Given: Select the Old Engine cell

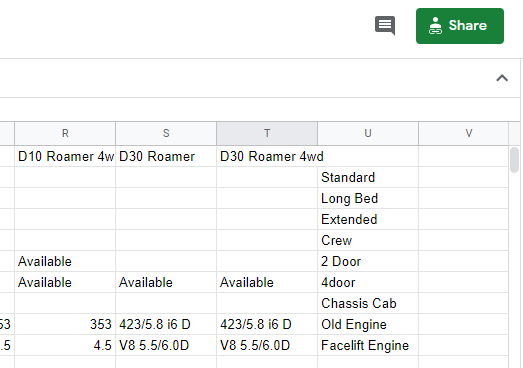Looking at the screenshot, I should click(x=368, y=324).
